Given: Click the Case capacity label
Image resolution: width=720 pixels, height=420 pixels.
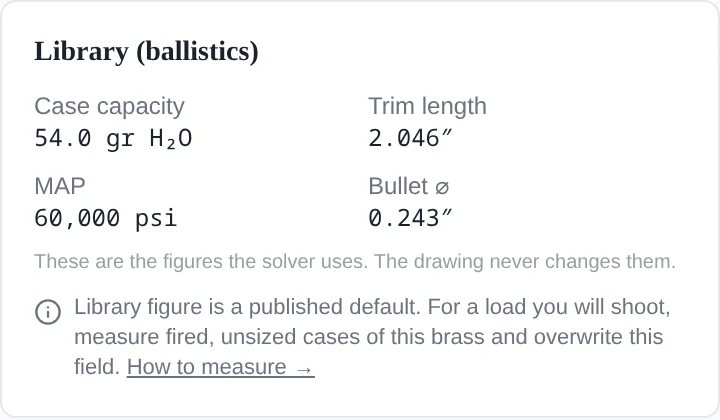Looking at the screenshot, I should pyautogui.click(x=109, y=106).
